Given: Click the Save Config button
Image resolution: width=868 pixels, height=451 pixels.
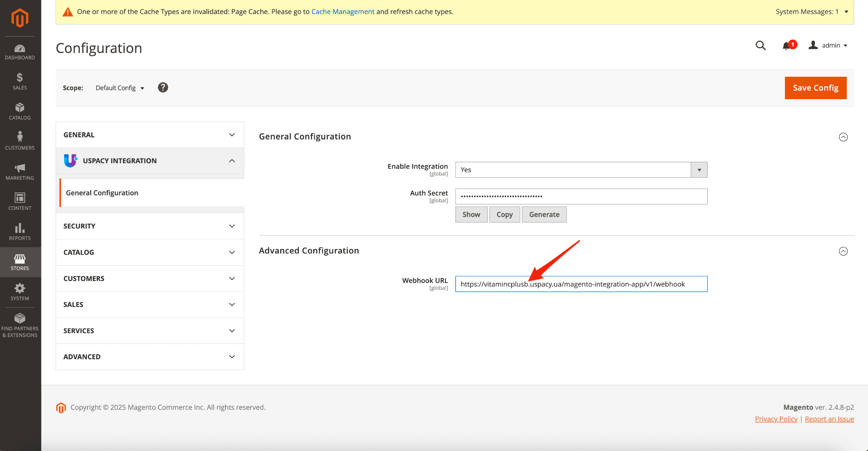Looking at the screenshot, I should coord(815,88).
